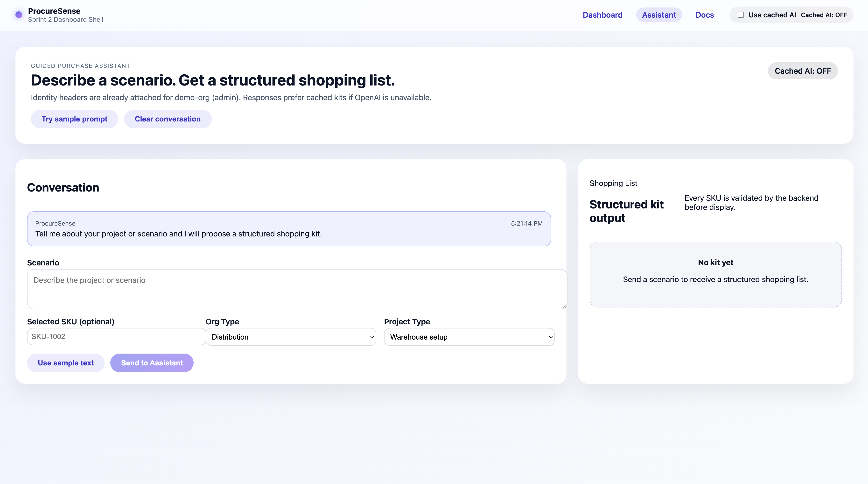The height and width of the screenshot is (484, 868).
Task: Click the No kit yet placeholder box
Action: coord(715,274)
